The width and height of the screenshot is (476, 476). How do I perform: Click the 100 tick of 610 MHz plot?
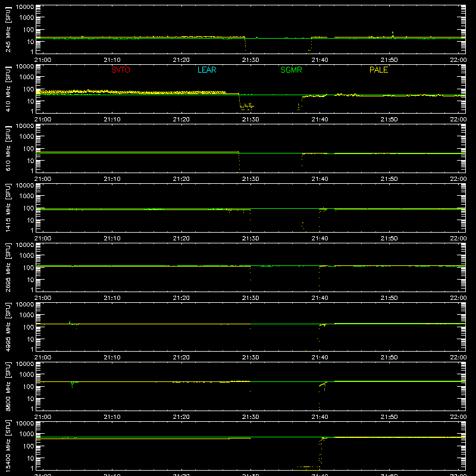29,148
